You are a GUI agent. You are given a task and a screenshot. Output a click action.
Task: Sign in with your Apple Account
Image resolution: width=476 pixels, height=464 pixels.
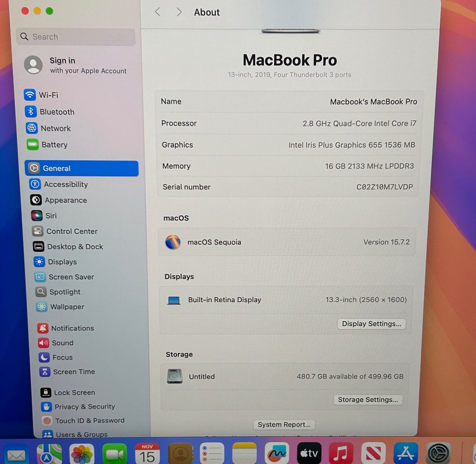tap(76, 65)
